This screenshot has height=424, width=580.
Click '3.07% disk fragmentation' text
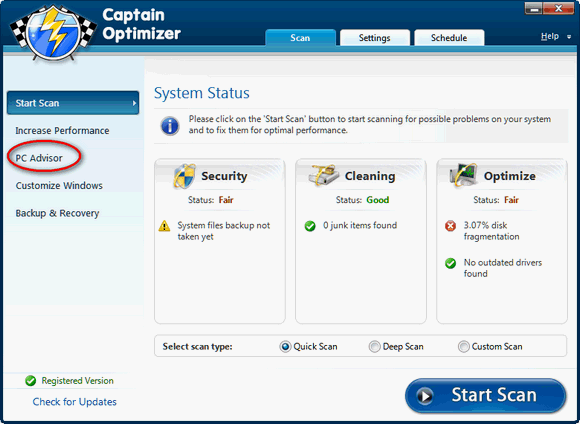point(491,231)
